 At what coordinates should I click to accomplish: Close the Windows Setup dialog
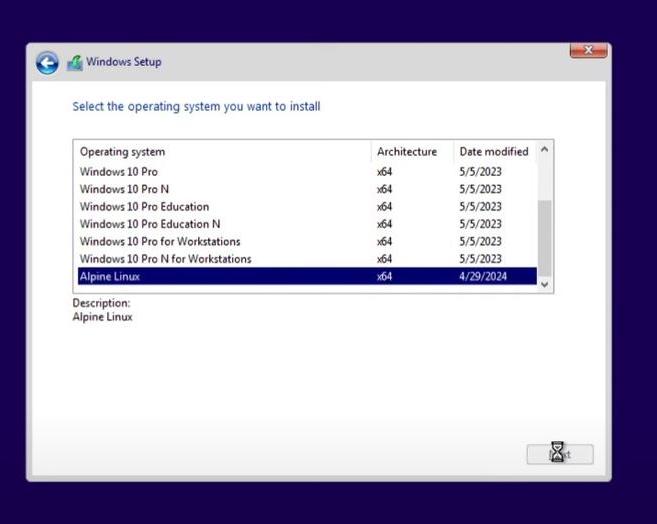[588, 50]
